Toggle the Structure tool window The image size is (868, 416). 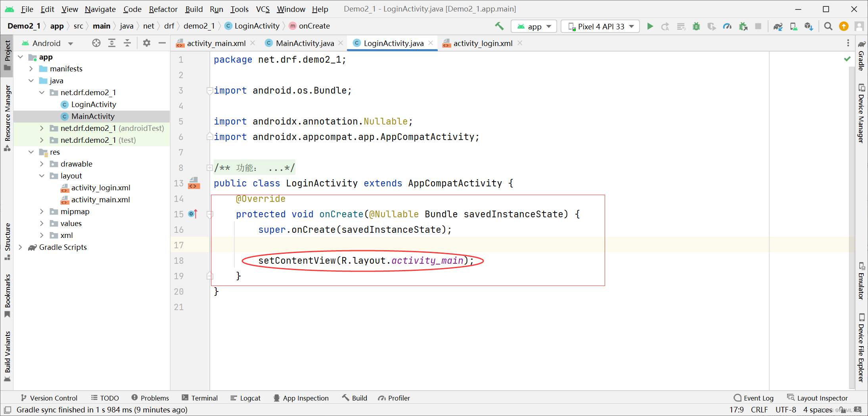7,241
